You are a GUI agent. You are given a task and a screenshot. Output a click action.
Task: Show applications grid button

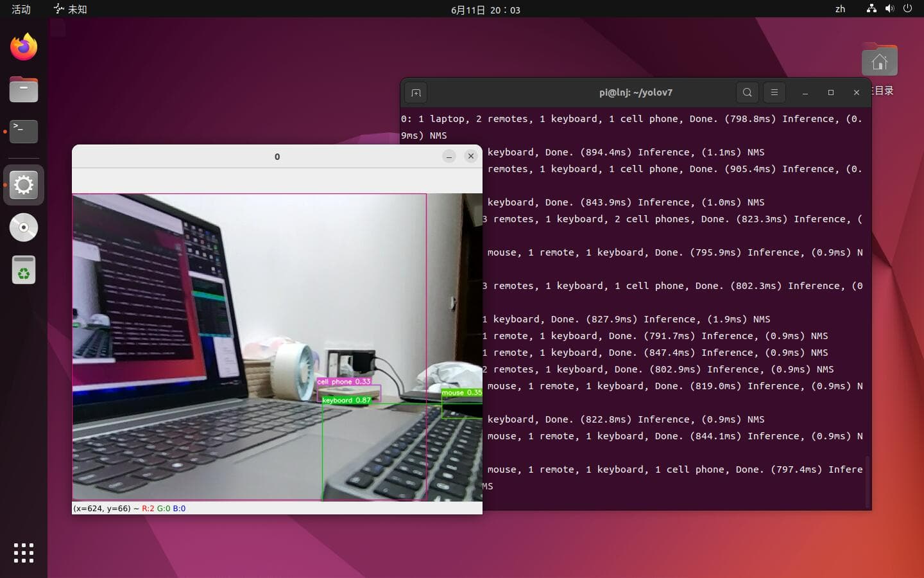pos(24,553)
